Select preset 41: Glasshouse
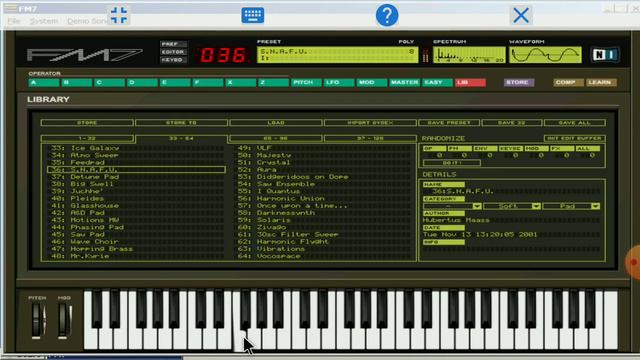Screen dimensions: 640x360 (136, 206)
